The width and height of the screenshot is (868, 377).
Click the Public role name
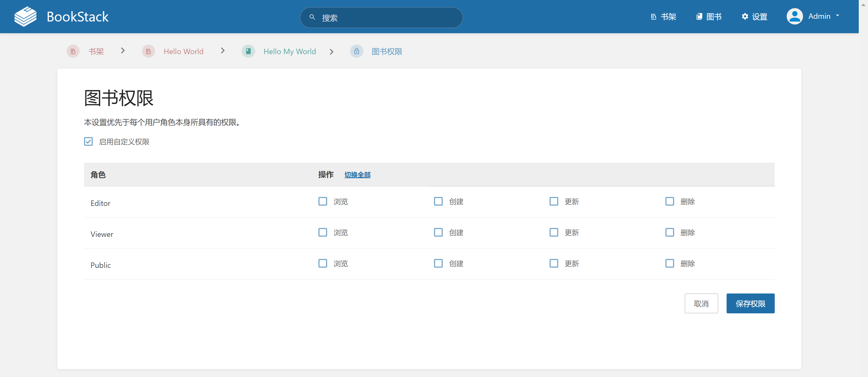click(100, 265)
